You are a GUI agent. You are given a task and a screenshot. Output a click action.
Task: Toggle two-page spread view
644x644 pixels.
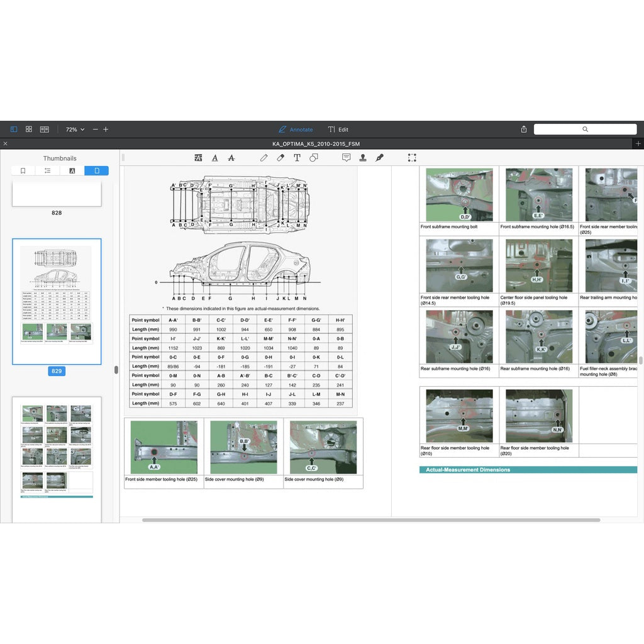tap(45, 129)
